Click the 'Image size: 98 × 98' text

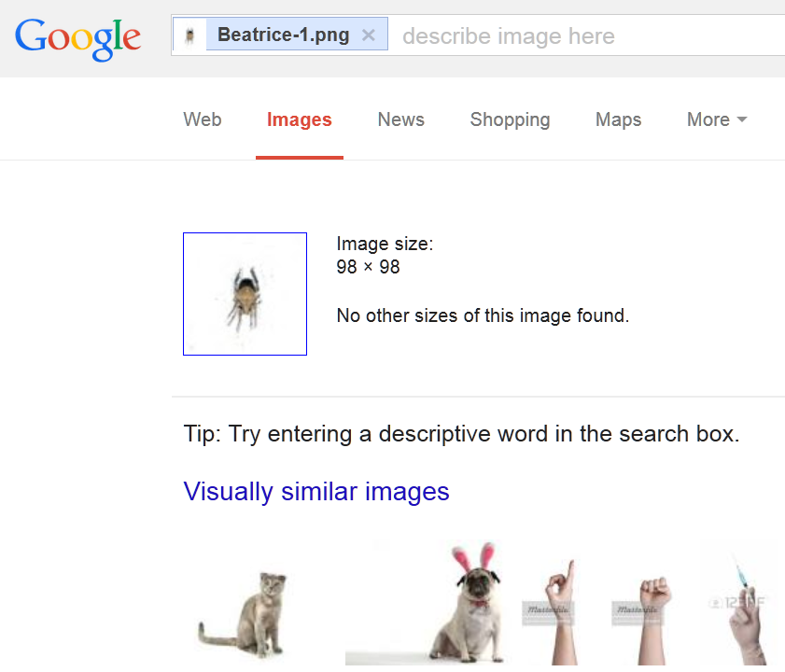[x=385, y=255]
